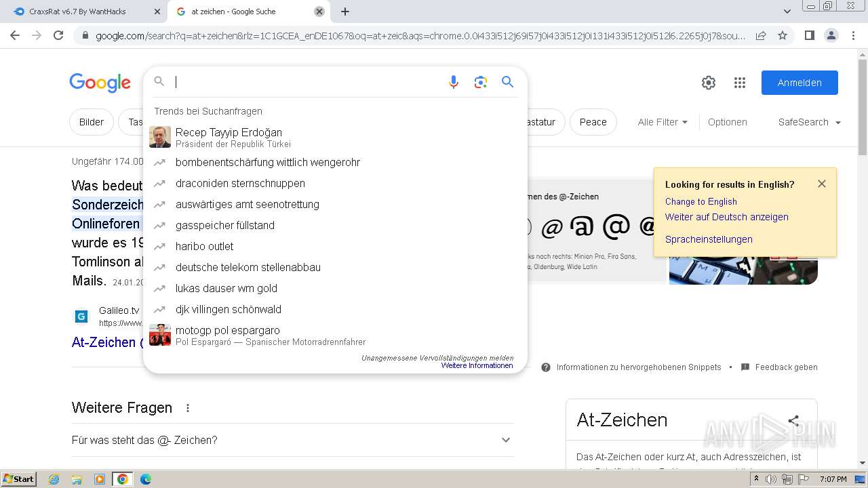Select suggestion gasspeicher füllstand
Image resolution: width=868 pixels, height=488 pixels.
click(x=335, y=225)
